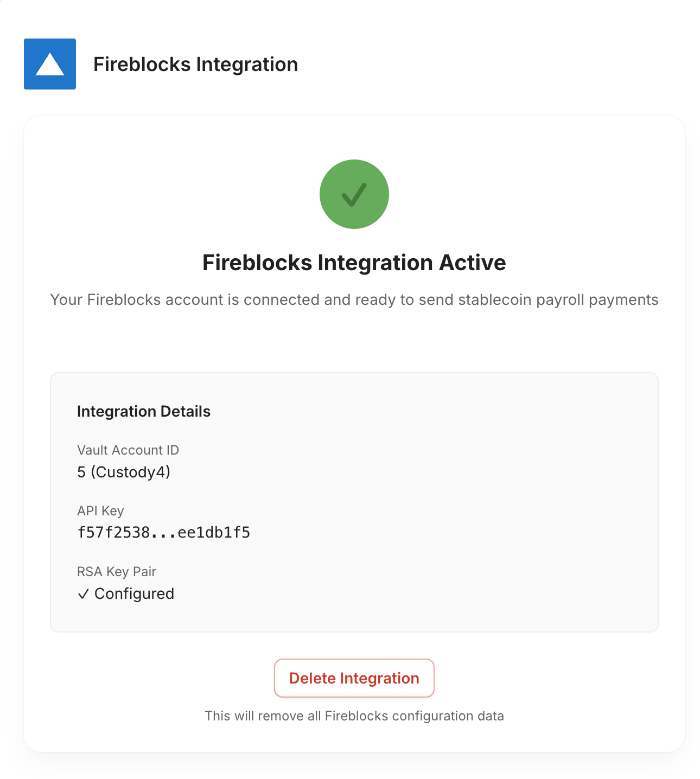Click the removal warning text below Delete
700x779 pixels.
[354, 716]
